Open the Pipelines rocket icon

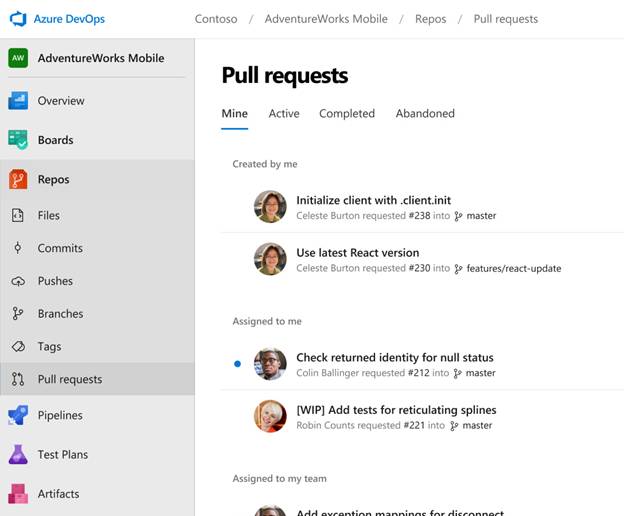coord(18,415)
